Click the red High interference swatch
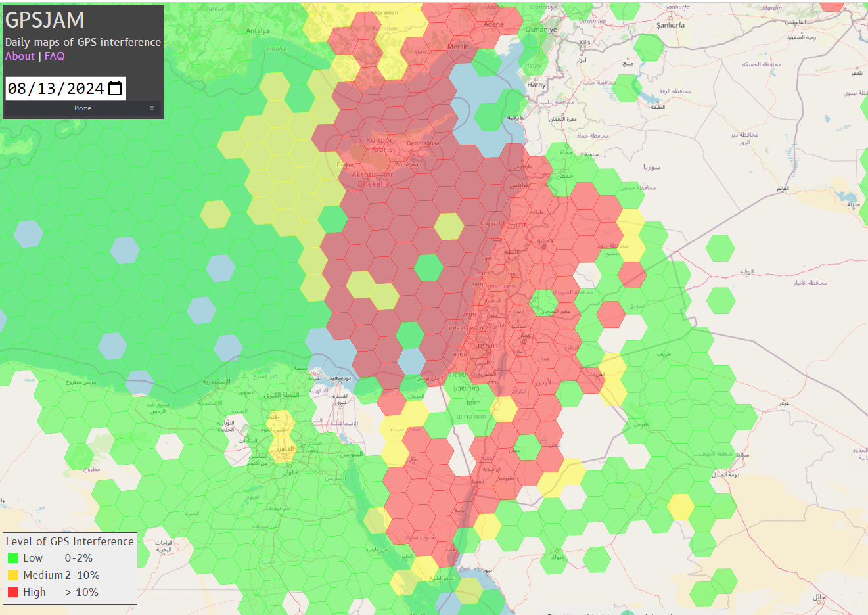Viewport: 868px width, 615px height. 13,592
